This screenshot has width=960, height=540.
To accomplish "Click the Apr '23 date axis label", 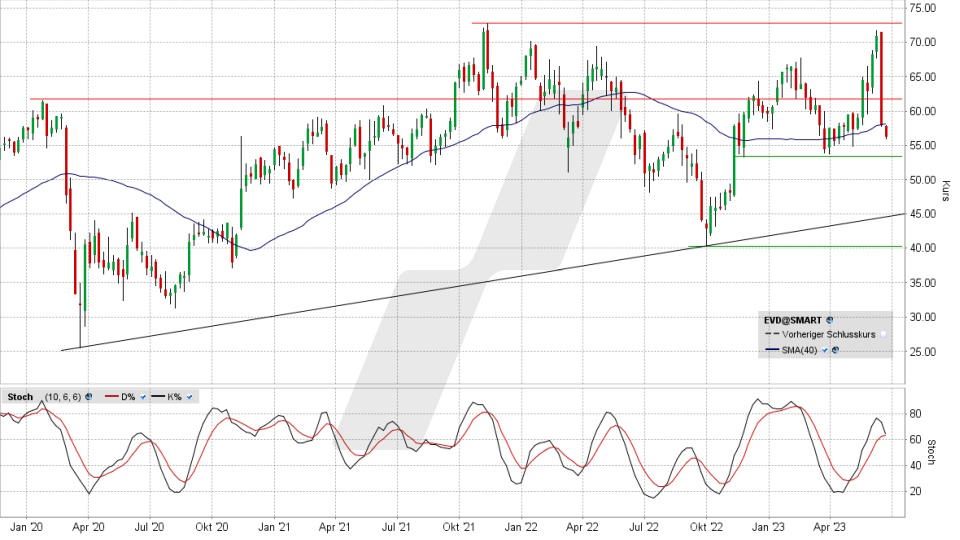I will (829, 527).
